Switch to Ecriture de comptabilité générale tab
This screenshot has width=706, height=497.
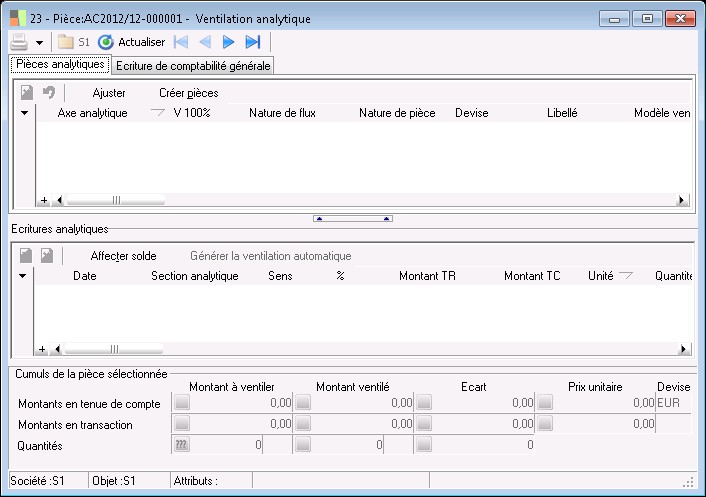pyautogui.click(x=193, y=66)
